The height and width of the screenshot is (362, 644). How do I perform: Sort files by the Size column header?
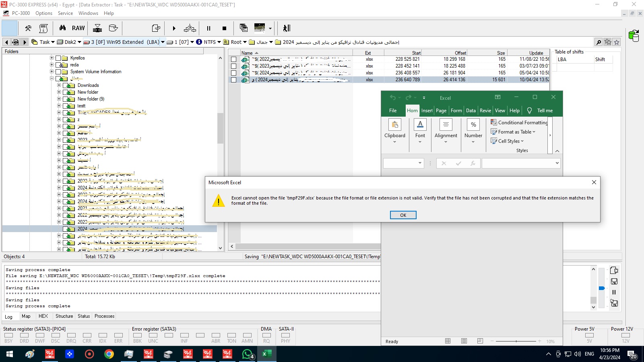pyautogui.click(x=487, y=53)
